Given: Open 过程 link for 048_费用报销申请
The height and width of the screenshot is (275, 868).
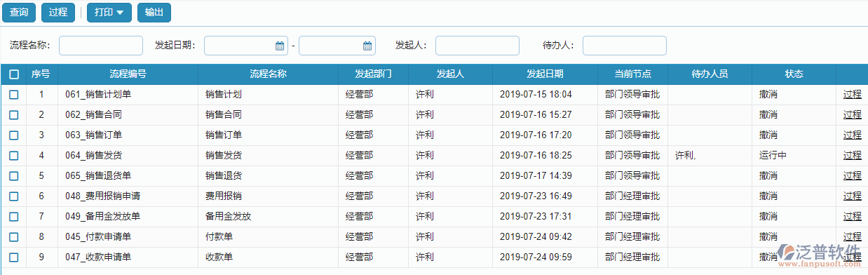Looking at the screenshot, I should [x=853, y=196].
